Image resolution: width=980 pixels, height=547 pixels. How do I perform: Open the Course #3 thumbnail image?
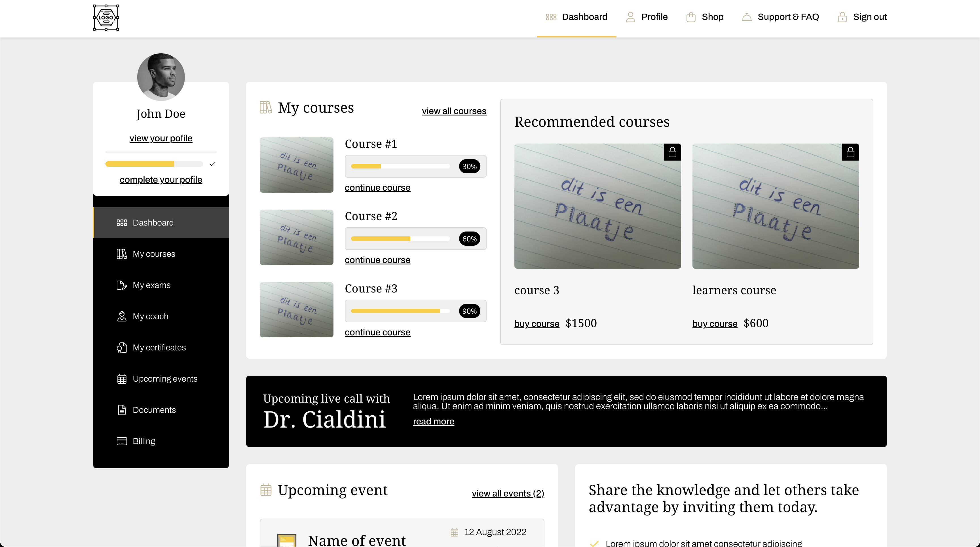coord(296,310)
